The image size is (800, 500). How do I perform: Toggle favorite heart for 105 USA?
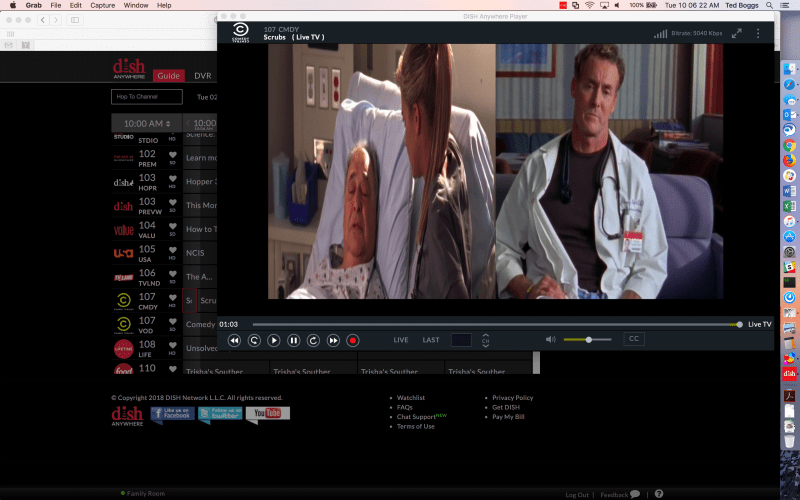tap(172, 250)
